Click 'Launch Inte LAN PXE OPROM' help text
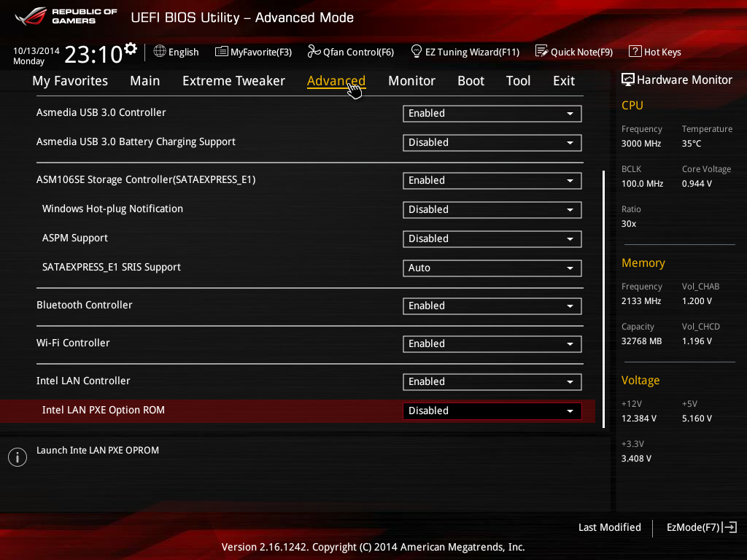The image size is (747, 560). [x=98, y=450]
